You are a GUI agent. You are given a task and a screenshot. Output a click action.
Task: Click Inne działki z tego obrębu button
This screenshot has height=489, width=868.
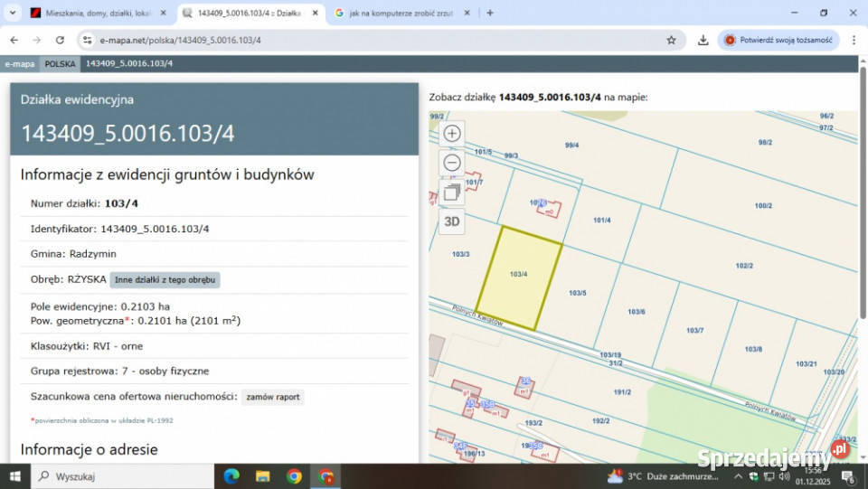click(165, 280)
